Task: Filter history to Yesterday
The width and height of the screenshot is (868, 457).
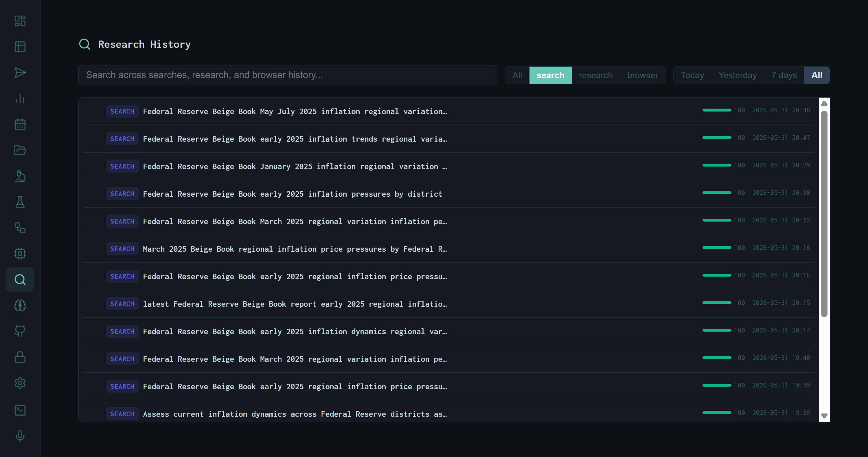Action: (737, 75)
